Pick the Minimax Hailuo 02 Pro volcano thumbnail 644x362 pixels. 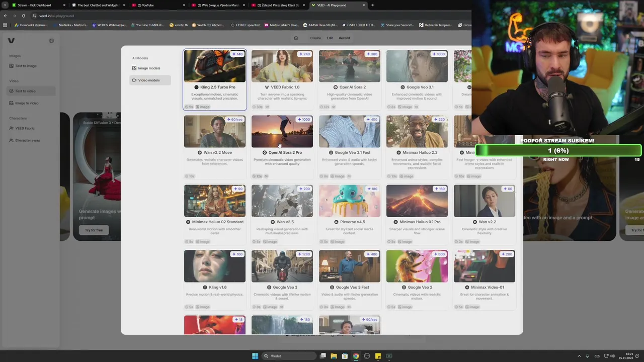[417, 201]
